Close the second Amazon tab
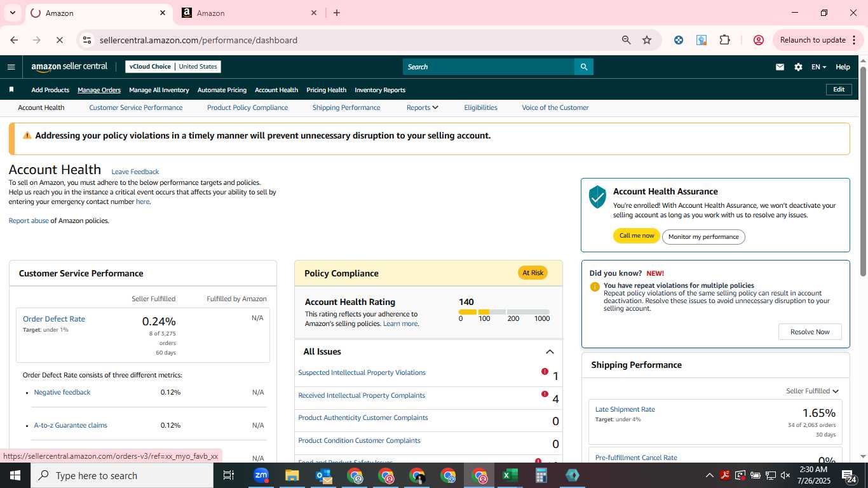Screen dimensions: 868x488 tap(314, 13)
